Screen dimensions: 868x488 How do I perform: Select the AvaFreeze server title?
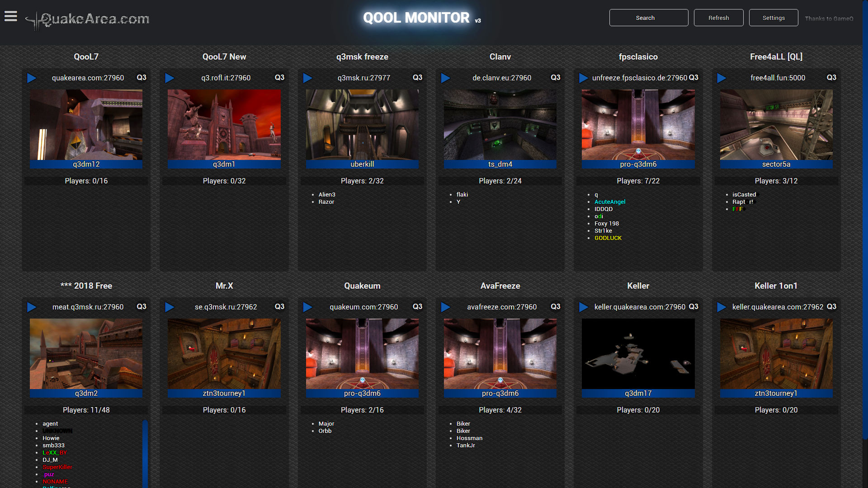click(500, 286)
